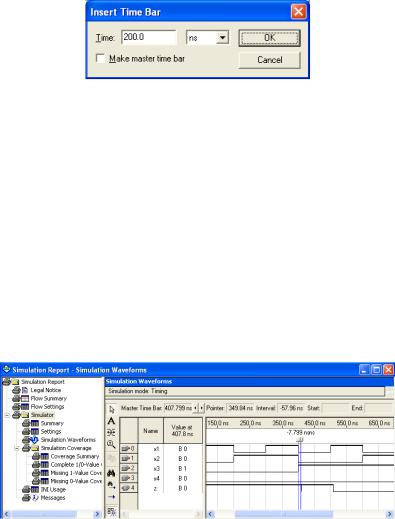Click the Pointer value 349.84 ns
The image size is (395, 519).
pyautogui.click(x=240, y=408)
